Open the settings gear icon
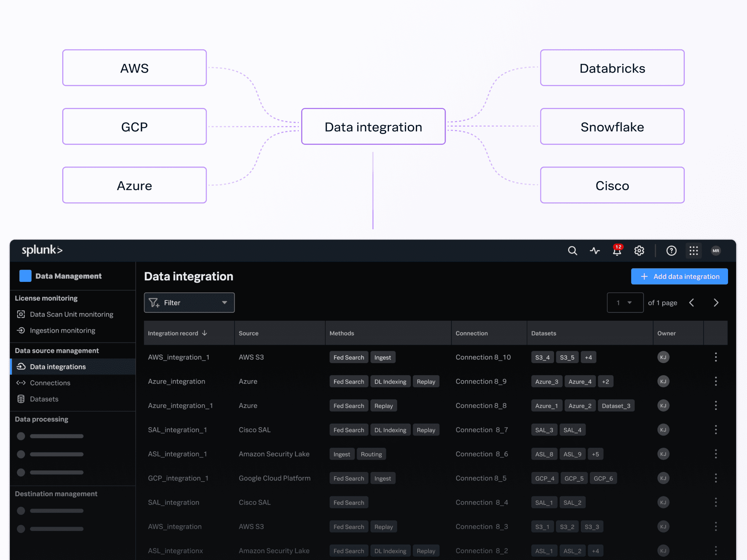This screenshot has width=747, height=560. [639, 250]
